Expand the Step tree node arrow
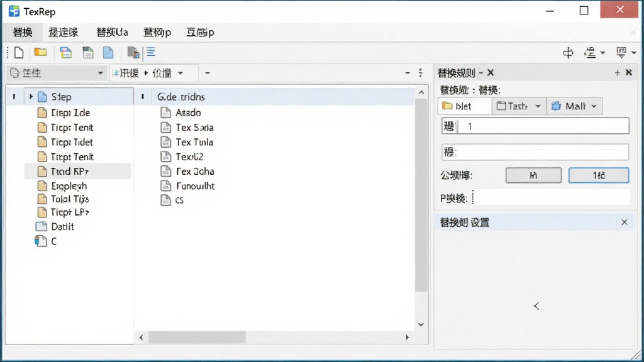The width and height of the screenshot is (644, 362). 31,97
